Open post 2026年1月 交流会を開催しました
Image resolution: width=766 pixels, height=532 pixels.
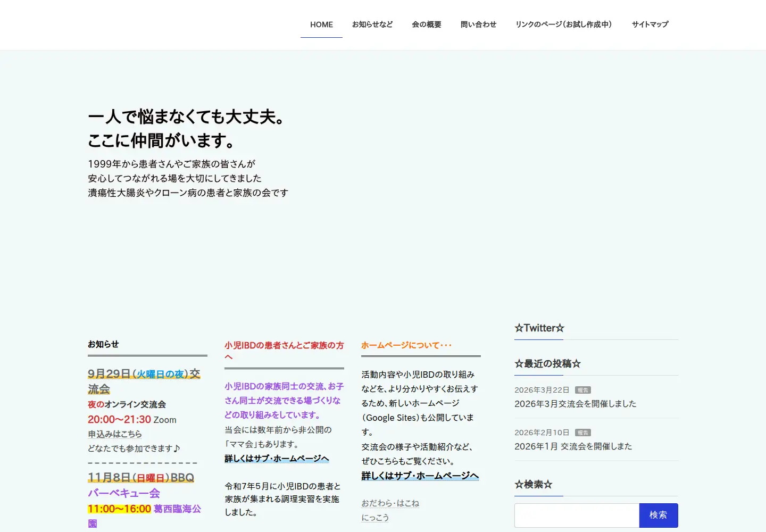tap(573, 446)
